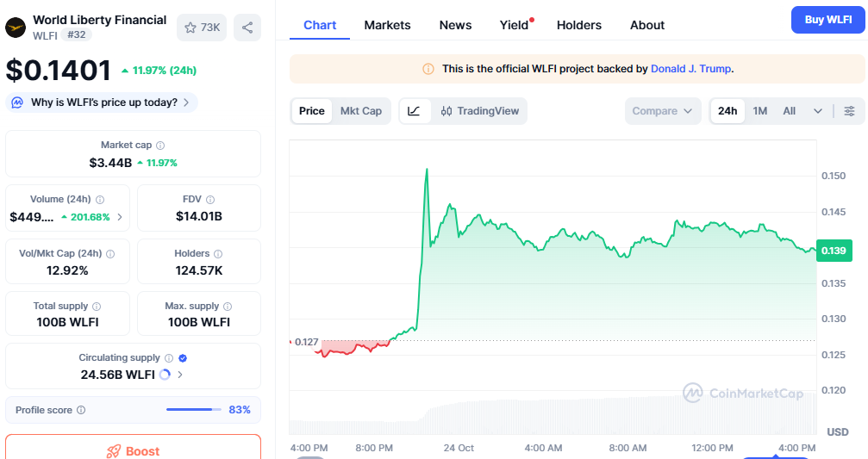Switch to the Yield tab
Image resolution: width=868 pixels, height=459 pixels.
514,25
